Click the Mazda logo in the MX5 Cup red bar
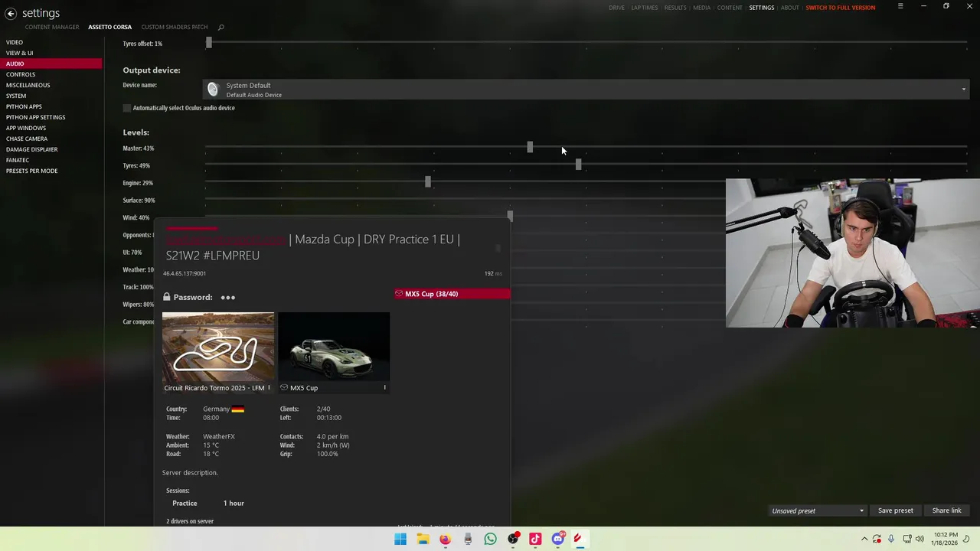The width and height of the screenshot is (980, 551). [399, 294]
